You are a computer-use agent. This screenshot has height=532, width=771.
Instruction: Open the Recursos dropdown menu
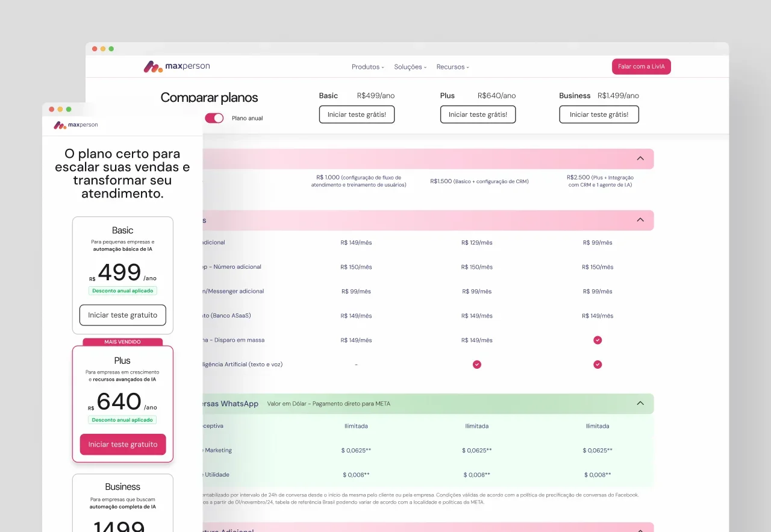tap(453, 67)
